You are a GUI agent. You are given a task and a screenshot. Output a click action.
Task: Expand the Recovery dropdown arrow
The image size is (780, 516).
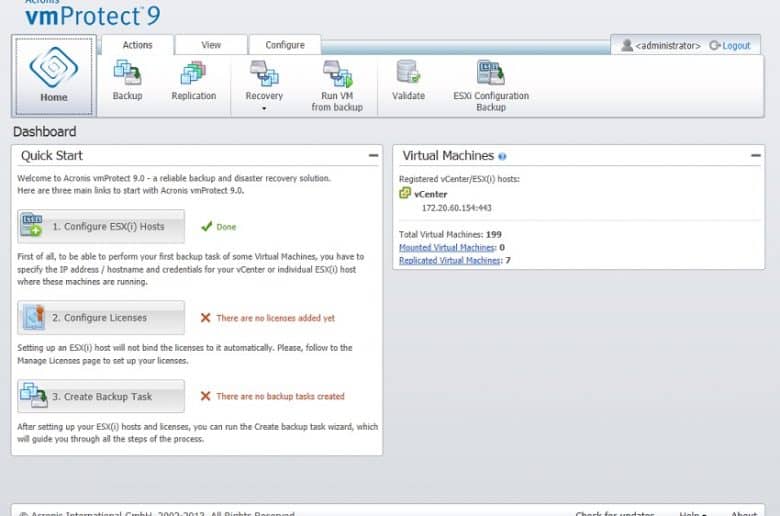tap(264, 108)
